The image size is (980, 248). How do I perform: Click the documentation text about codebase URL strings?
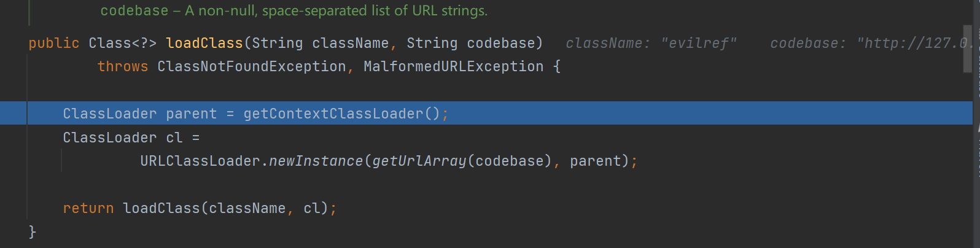294,10
